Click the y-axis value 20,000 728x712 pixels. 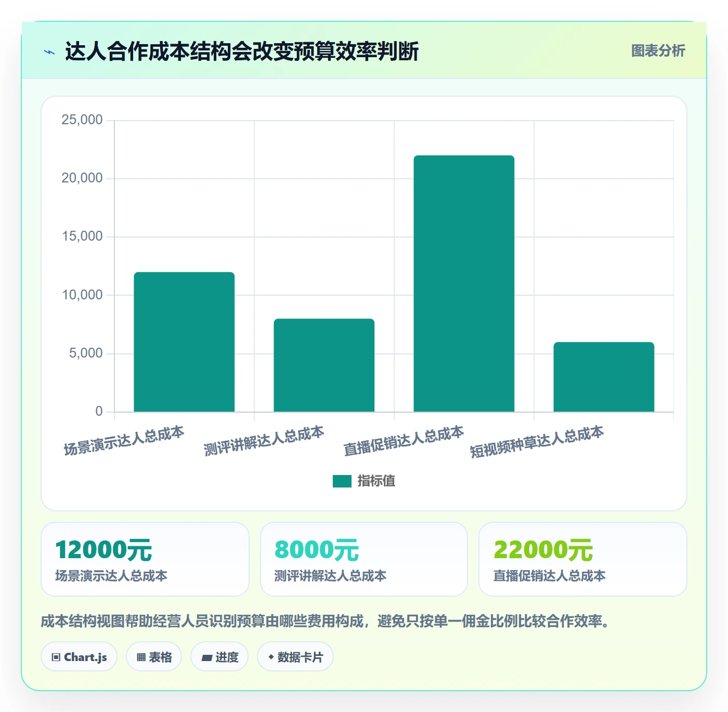pos(82,178)
